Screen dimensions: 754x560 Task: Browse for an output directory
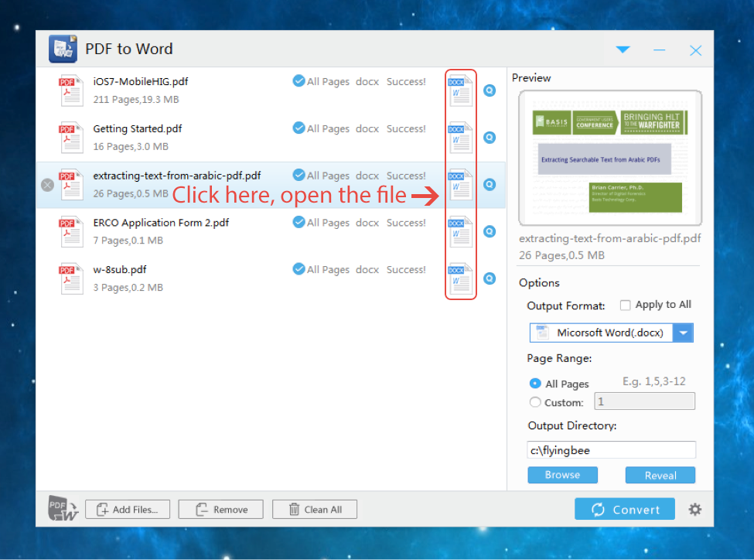(x=563, y=475)
